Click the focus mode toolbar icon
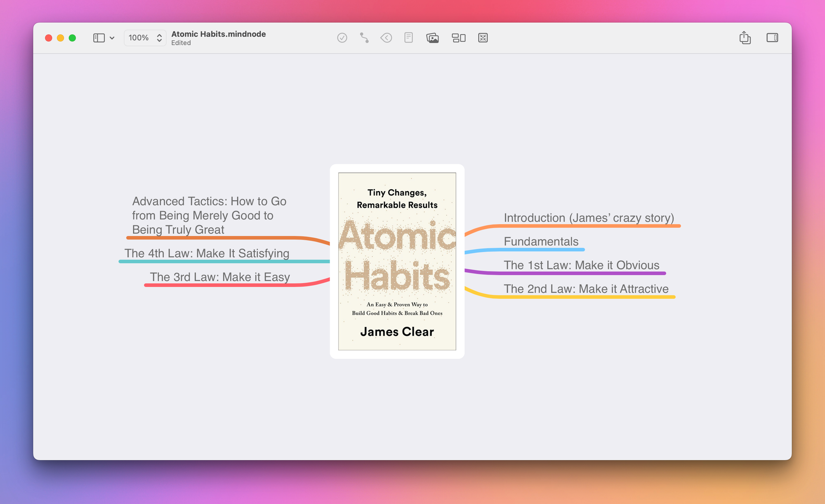Screen dimensions: 825x504 483,38
